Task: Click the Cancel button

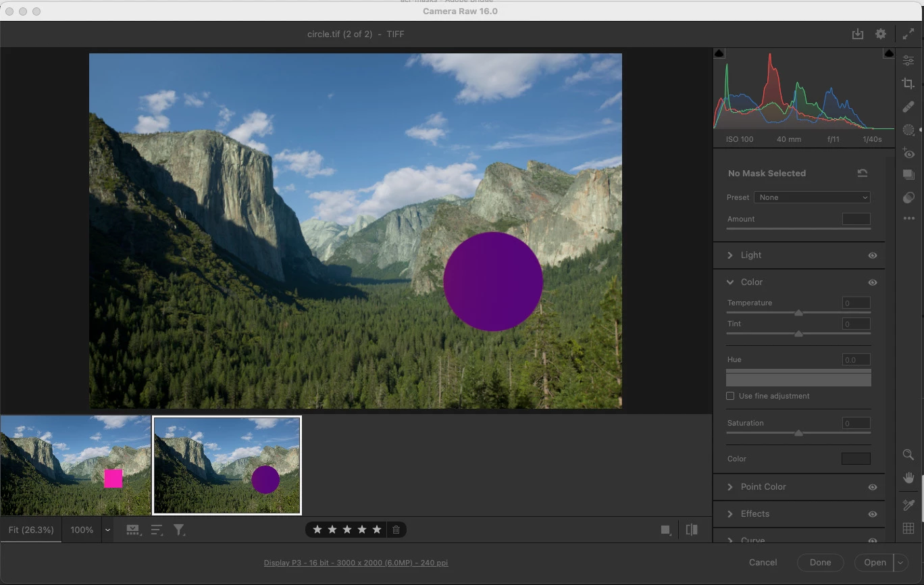Action: [x=763, y=562]
